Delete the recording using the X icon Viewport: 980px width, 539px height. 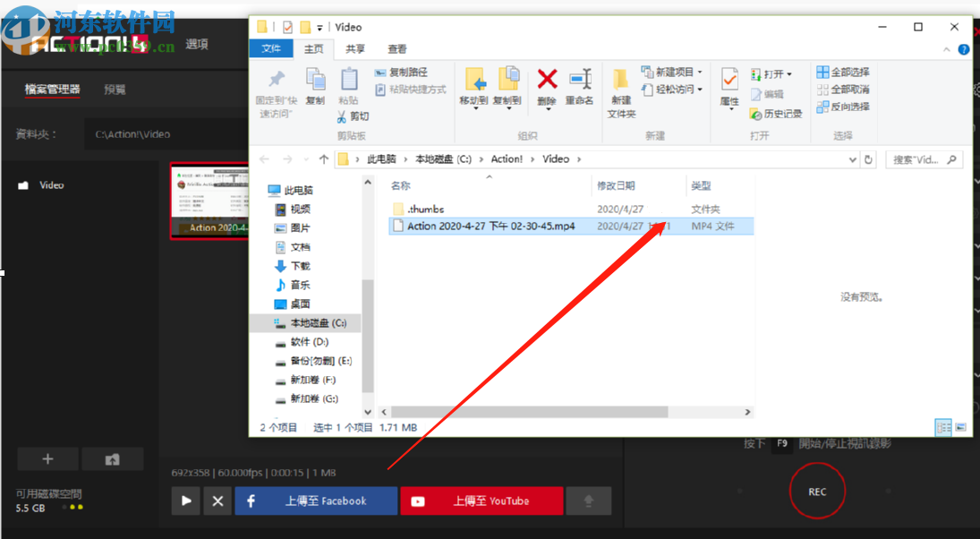[x=217, y=500]
